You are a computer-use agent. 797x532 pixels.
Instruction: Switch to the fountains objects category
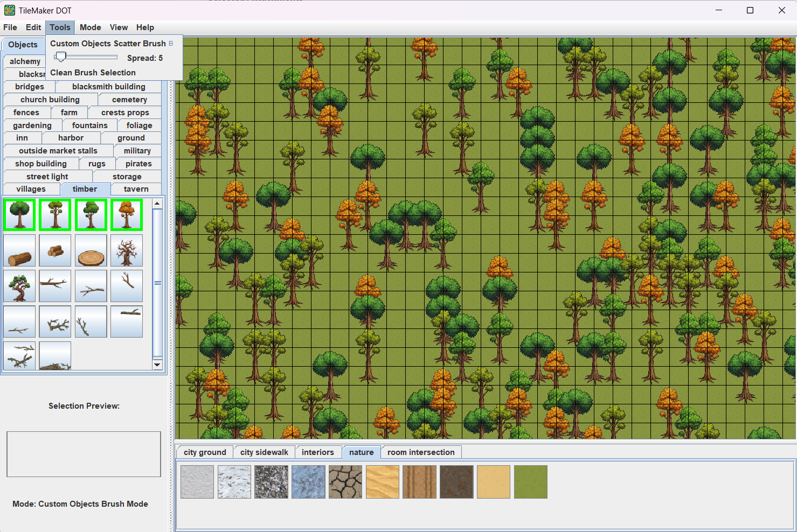click(x=90, y=125)
